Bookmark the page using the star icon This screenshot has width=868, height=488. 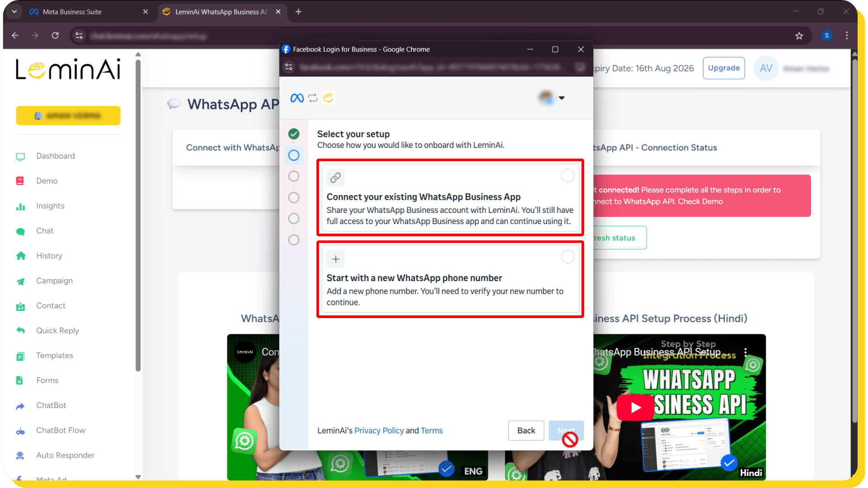coord(799,36)
